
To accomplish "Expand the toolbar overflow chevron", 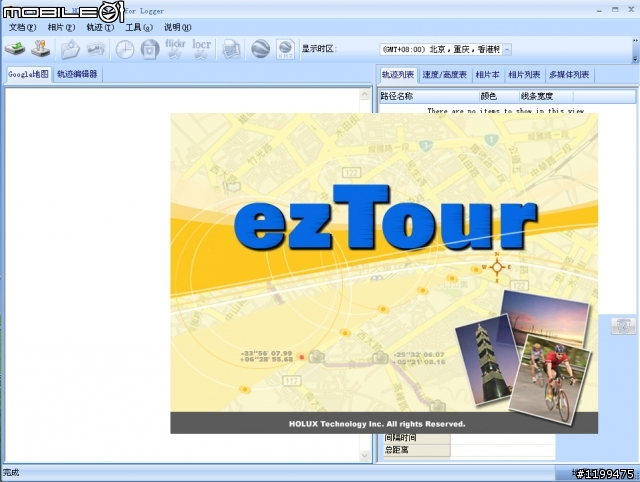I will 635,40.
